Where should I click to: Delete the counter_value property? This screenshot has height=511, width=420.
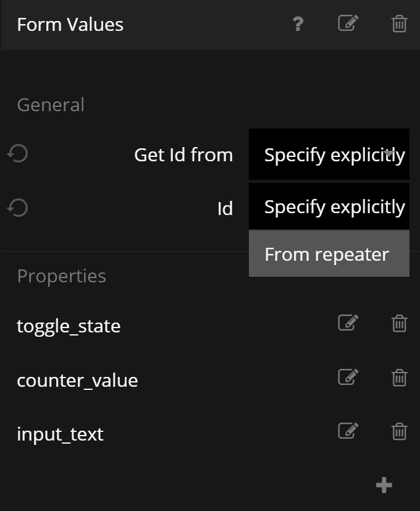click(400, 377)
